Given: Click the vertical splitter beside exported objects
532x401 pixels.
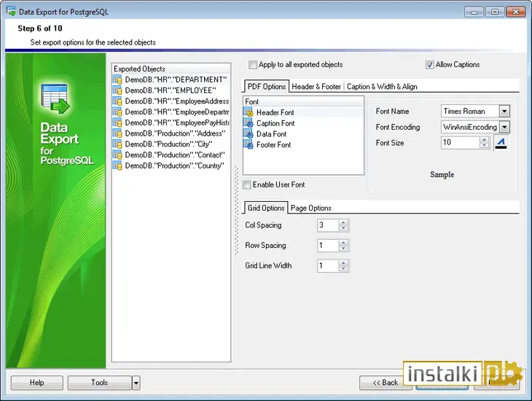Looking at the screenshot, I should 236,211.
